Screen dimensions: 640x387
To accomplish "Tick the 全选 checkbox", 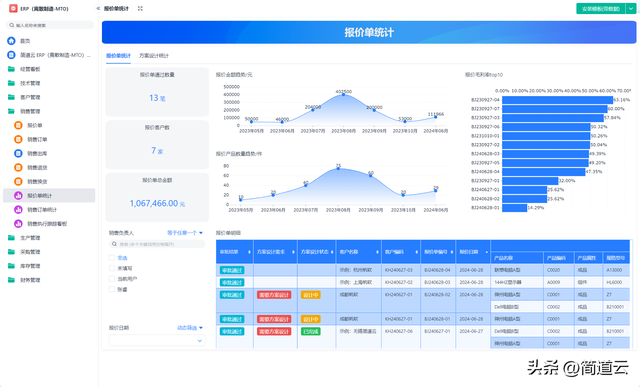I will (x=111, y=258).
